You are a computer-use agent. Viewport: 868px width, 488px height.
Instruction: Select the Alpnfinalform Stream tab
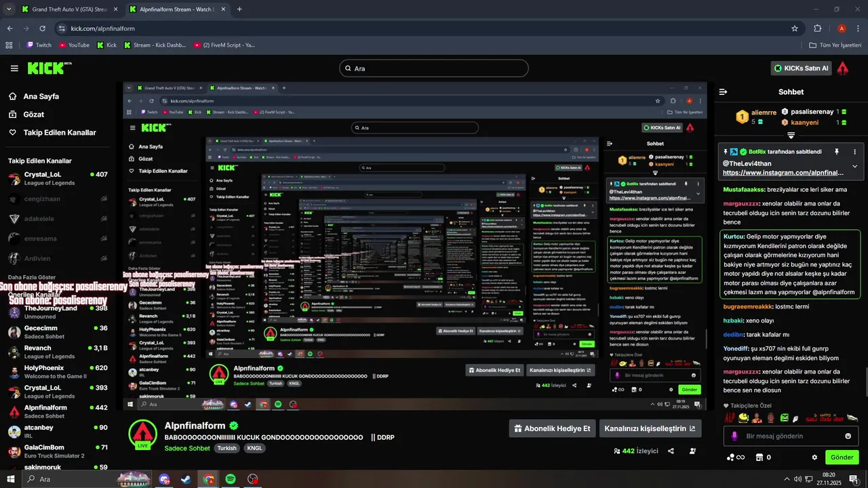click(x=178, y=9)
